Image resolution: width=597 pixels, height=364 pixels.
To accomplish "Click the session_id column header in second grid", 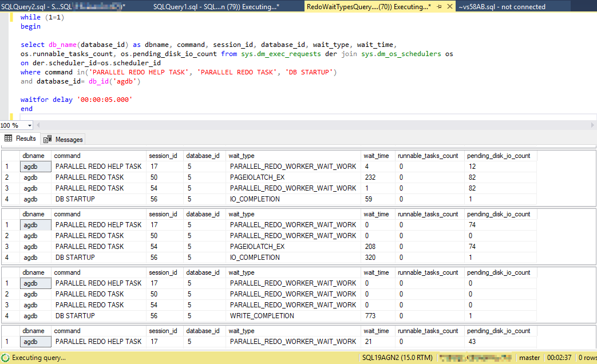I will click(163, 214).
